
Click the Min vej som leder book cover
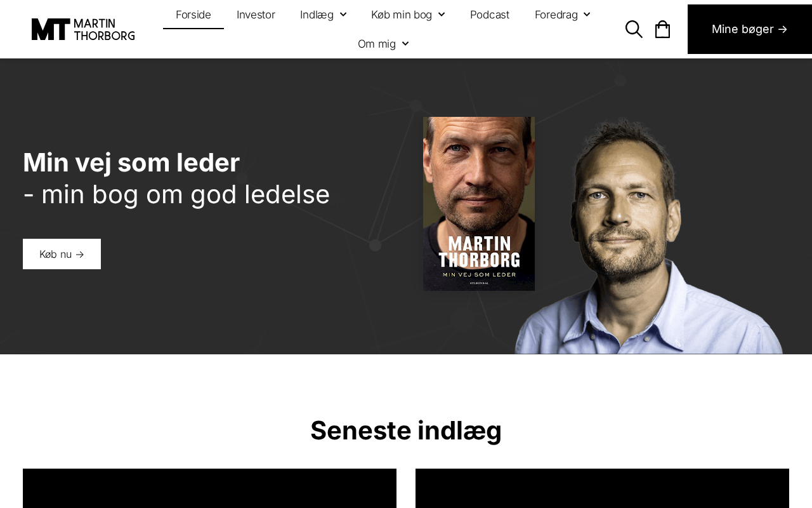click(x=479, y=204)
